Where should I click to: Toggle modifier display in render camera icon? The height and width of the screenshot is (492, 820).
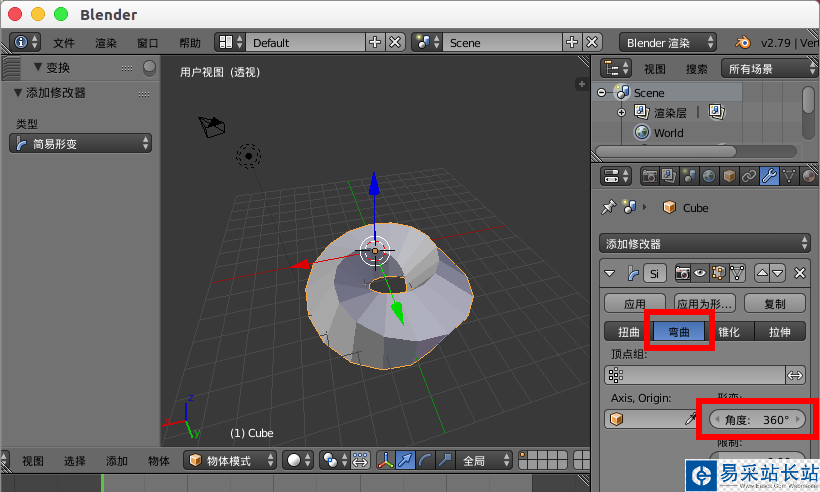pos(682,273)
